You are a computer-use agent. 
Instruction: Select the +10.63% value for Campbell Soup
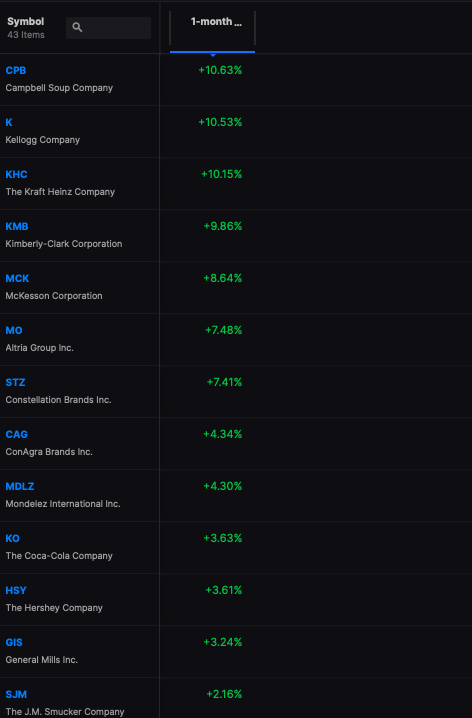coord(220,70)
